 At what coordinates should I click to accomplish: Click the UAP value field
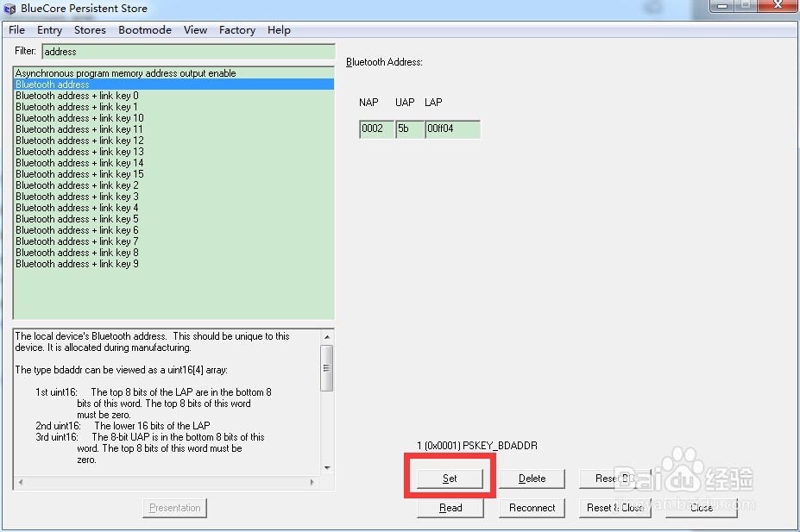[410, 129]
